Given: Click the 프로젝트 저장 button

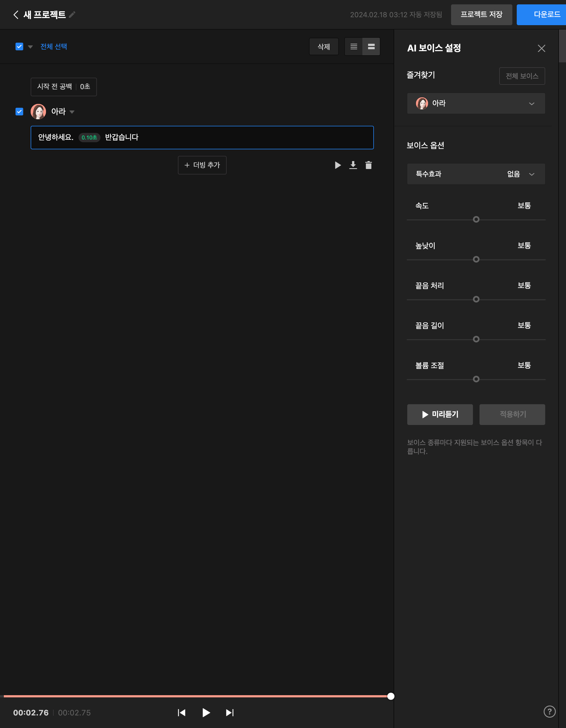Looking at the screenshot, I should [x=481, y=15].
